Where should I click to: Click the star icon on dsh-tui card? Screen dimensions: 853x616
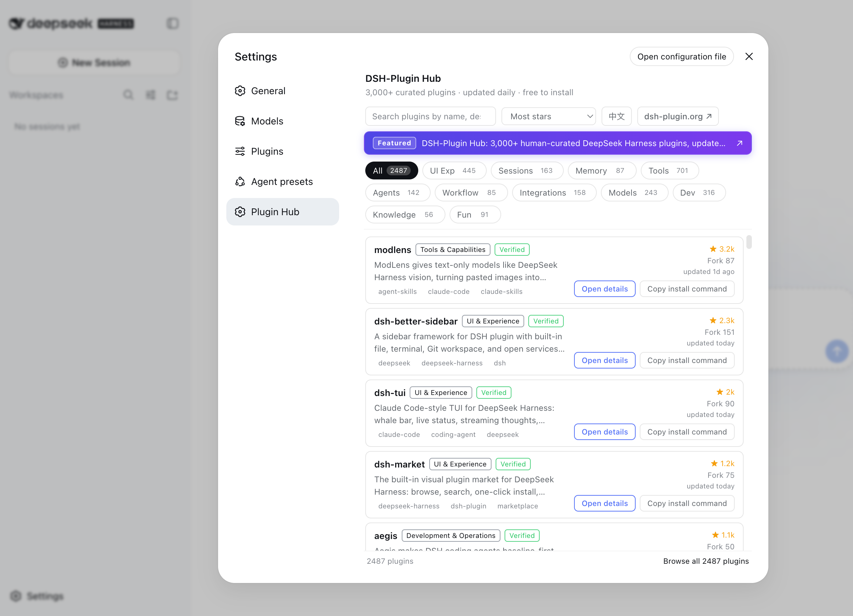pos(720,392)
